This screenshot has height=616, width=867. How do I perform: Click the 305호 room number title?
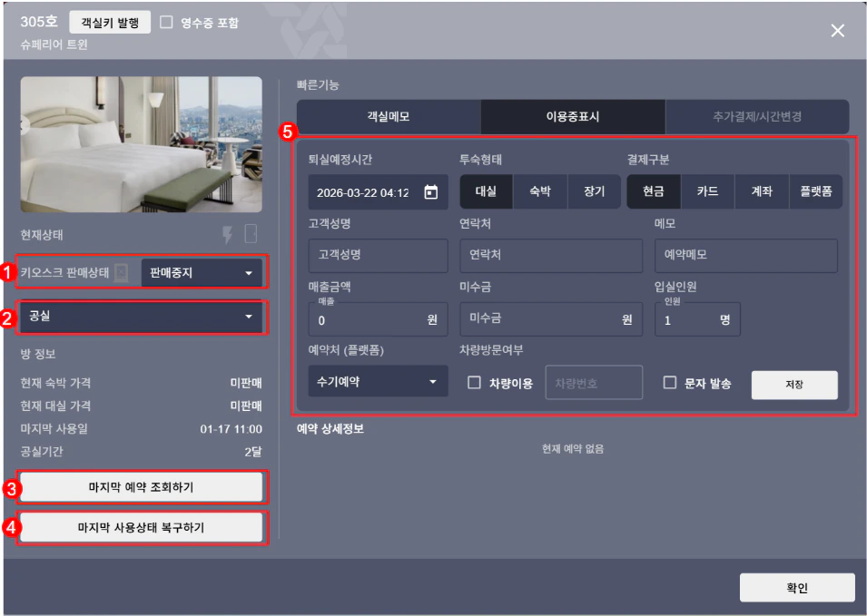pos(39,22)
